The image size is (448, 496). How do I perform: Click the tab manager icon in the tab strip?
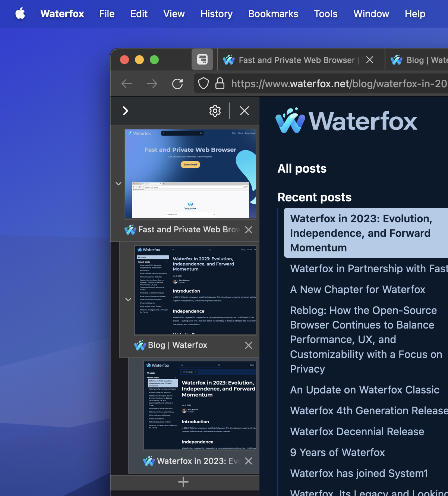coord(202,59)
